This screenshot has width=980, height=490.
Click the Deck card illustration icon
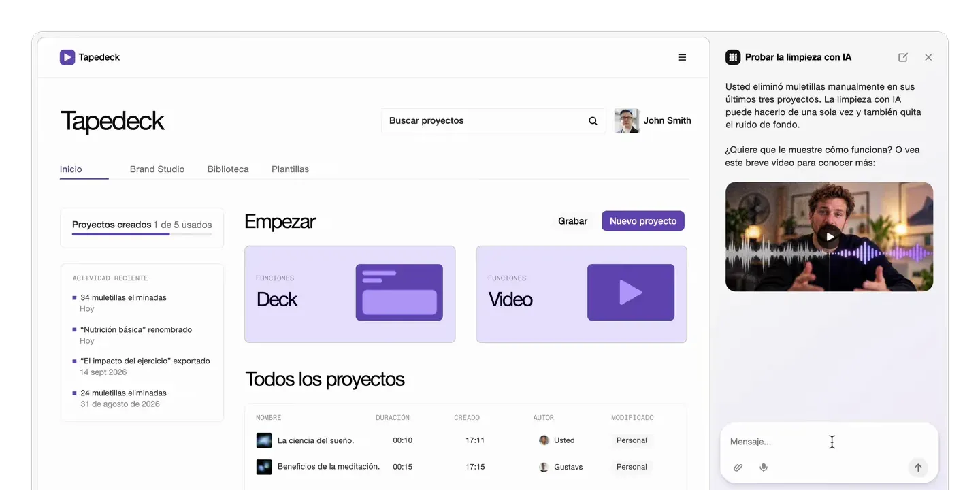tap(399, 293)
